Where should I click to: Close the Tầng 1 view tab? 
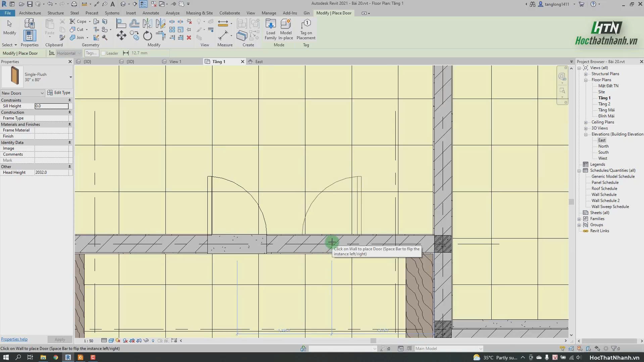coord(243,62)
